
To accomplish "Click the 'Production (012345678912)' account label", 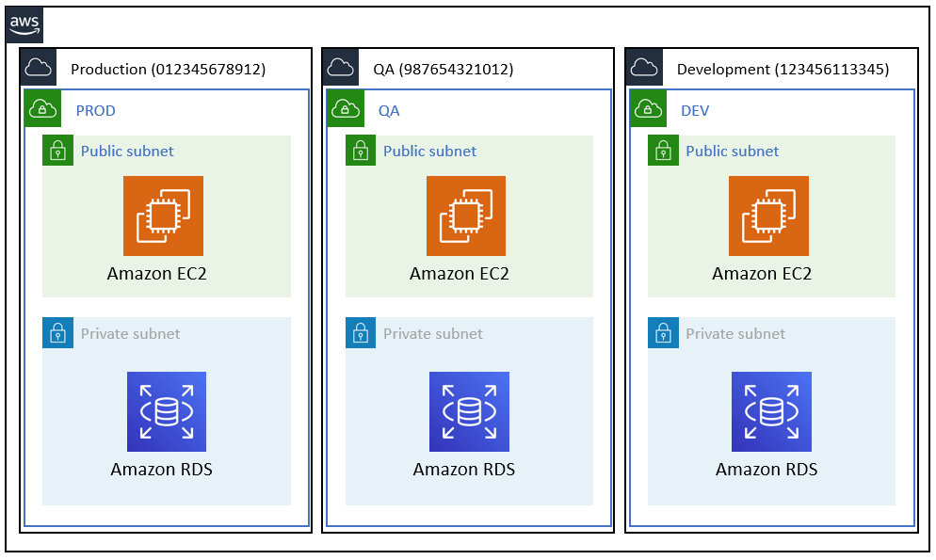I will 169,70.
